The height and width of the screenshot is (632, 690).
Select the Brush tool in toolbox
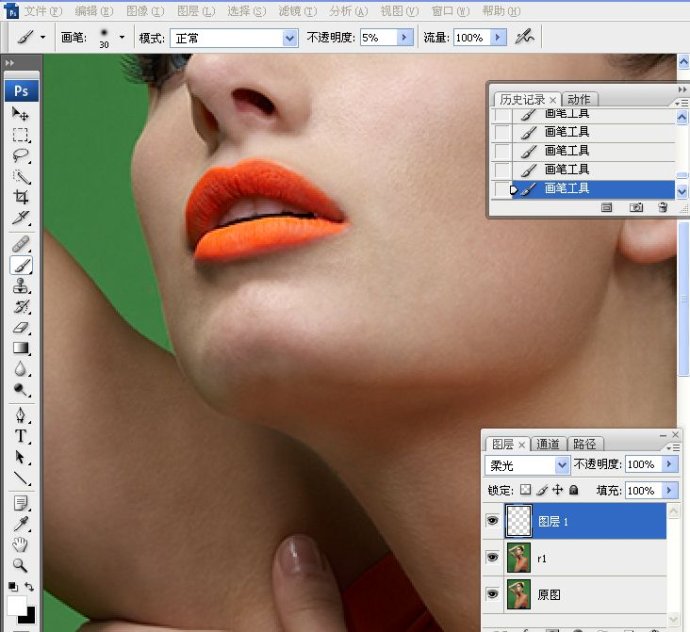click(20, 265)
